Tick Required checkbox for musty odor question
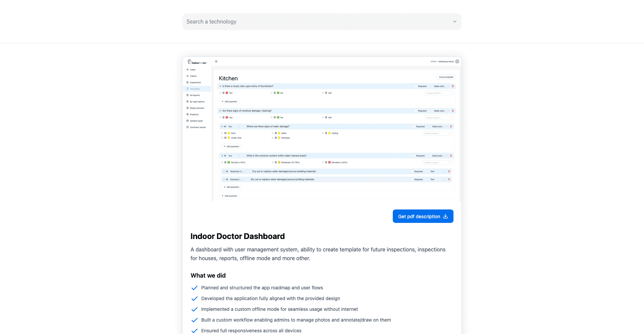This screenshot has height=334, width=644. (x=416, y=86)
